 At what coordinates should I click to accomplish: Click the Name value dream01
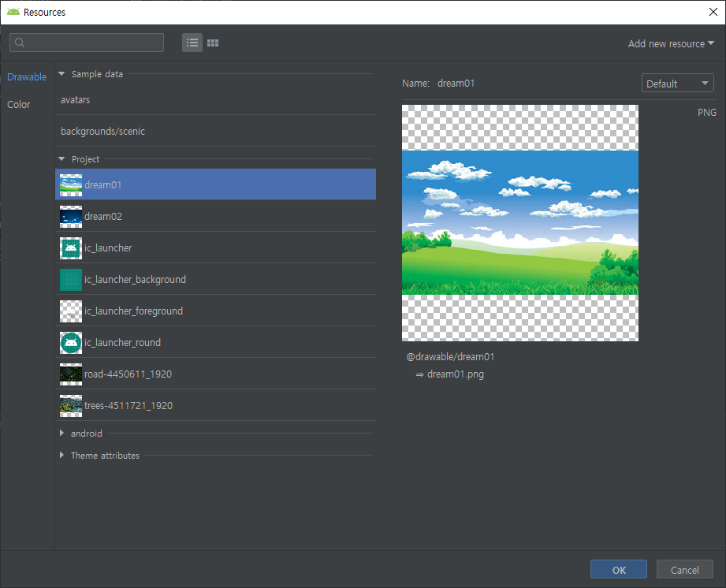click(x=456, y=84)
